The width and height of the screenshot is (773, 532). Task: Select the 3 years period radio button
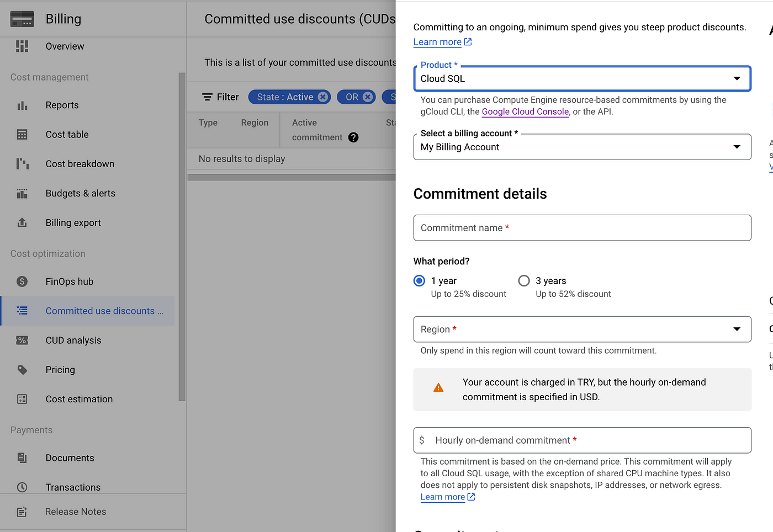[x=524, y=281]
